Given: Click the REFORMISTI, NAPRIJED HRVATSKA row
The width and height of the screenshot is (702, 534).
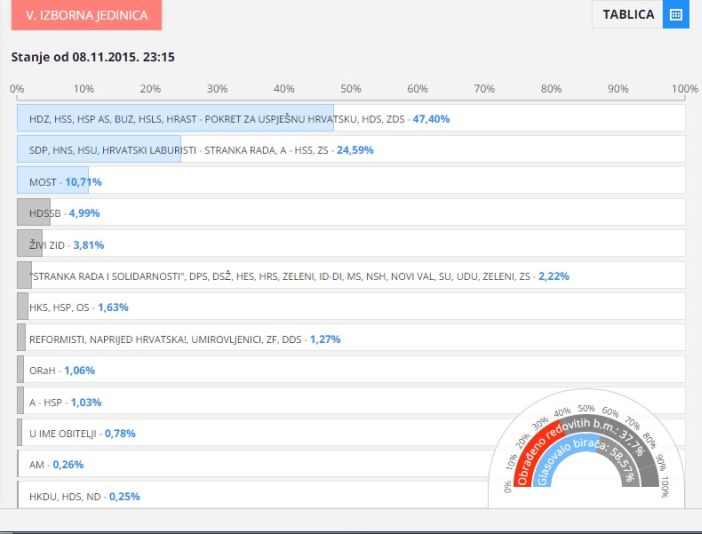Looking at the screenshot, I should pyautogui.click(x=351, y=338).
